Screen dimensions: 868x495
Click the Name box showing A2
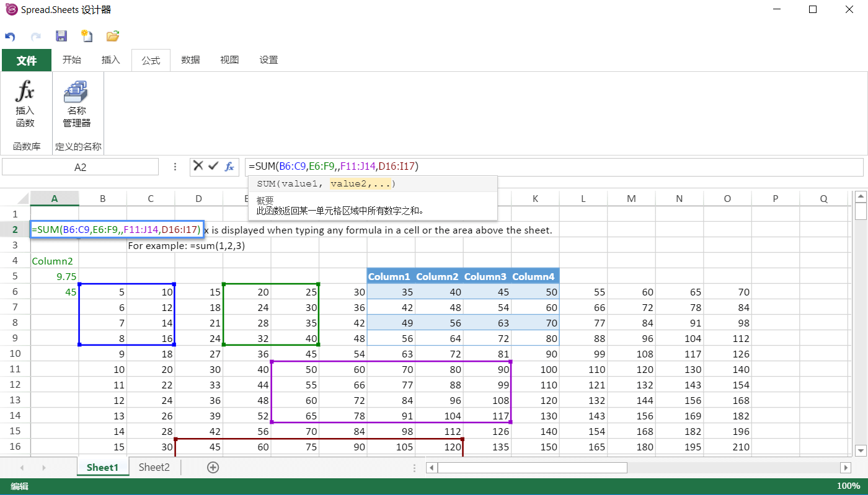tap(81, 167)
